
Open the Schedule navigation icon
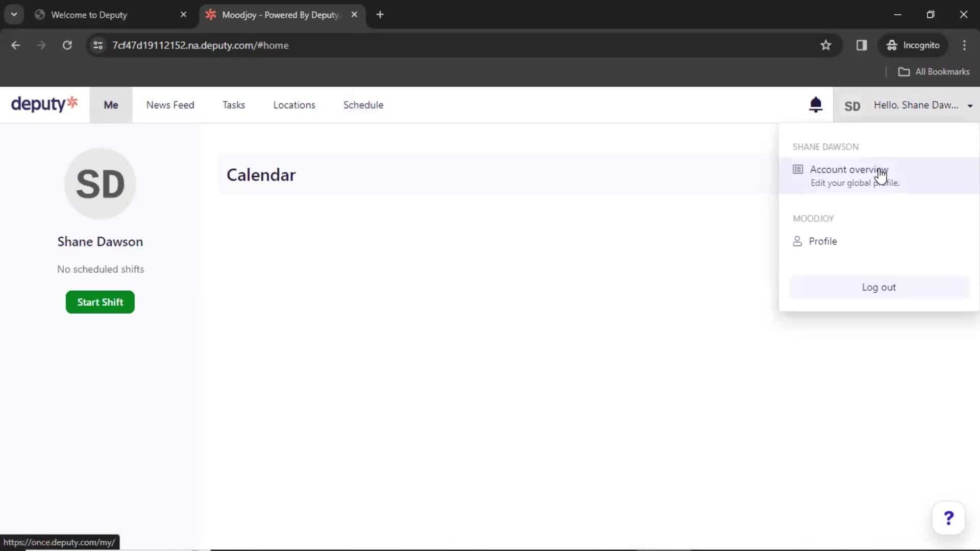[364, 105]
